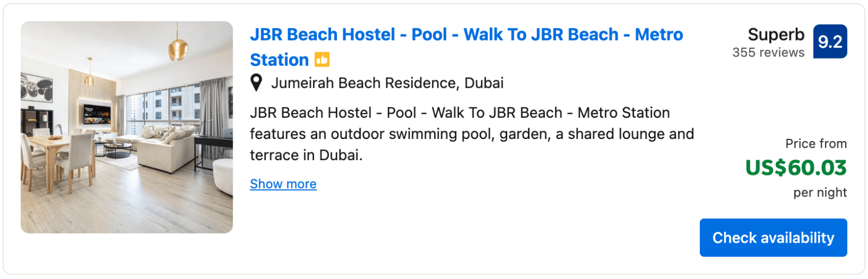
Task: Click the per night label
Action: point(820,193)
